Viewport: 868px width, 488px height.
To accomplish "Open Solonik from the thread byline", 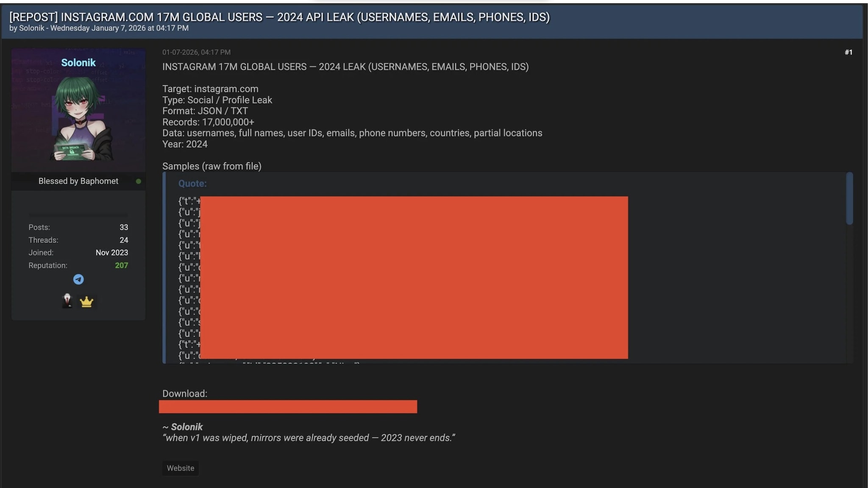I will [x=31, y=28].
